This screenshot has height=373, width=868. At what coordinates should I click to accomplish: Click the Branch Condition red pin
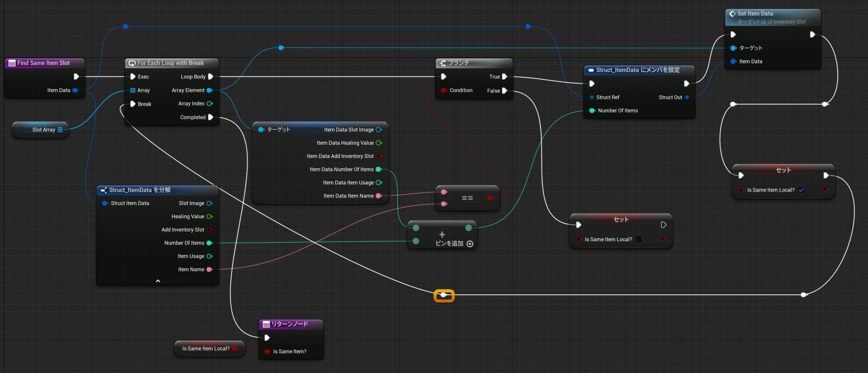click(443, 90)
